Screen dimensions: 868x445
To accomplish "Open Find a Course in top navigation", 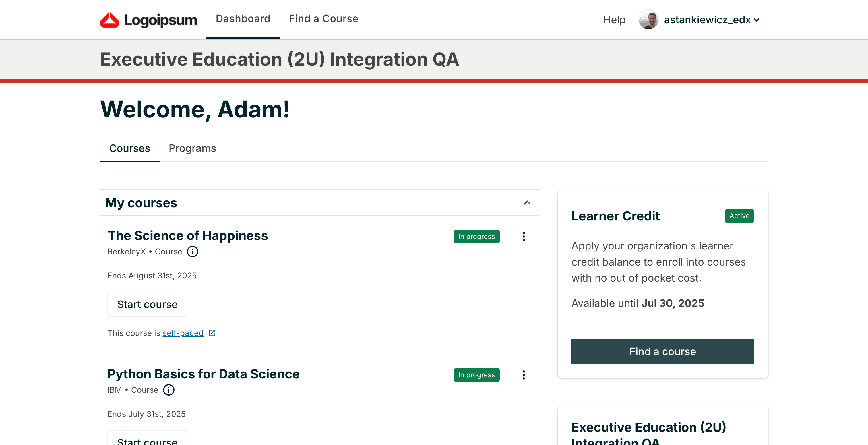I will coord(323,19).
